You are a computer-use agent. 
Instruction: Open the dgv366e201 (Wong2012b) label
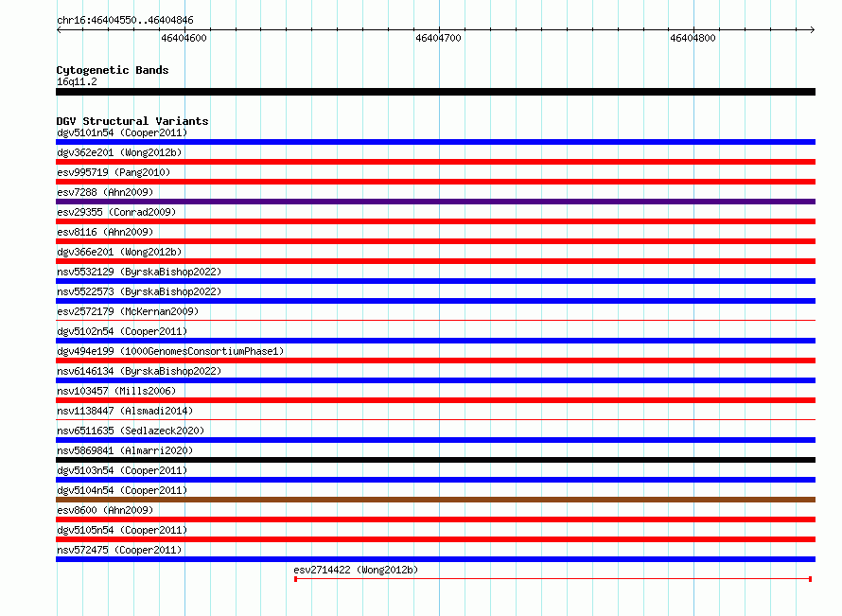pyautogui.click(x=119, y=252)
